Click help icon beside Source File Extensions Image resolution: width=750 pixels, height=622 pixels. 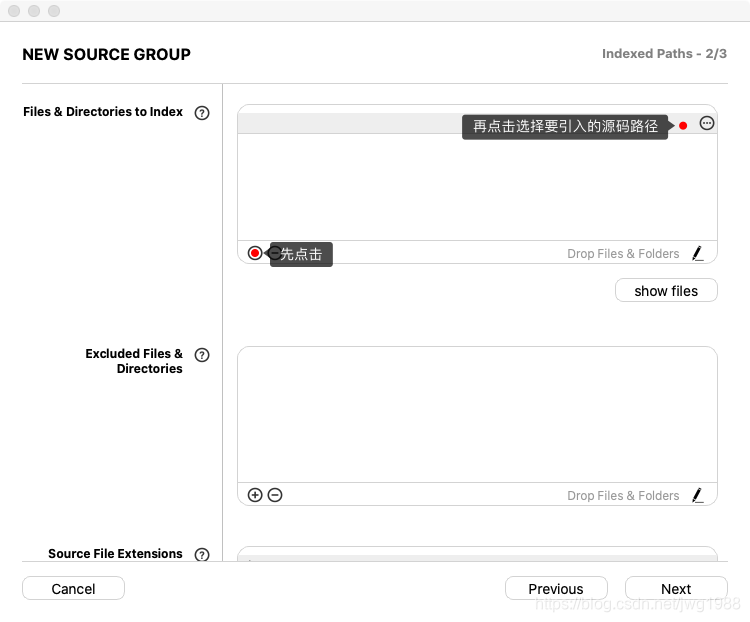(x=202, y=555)
